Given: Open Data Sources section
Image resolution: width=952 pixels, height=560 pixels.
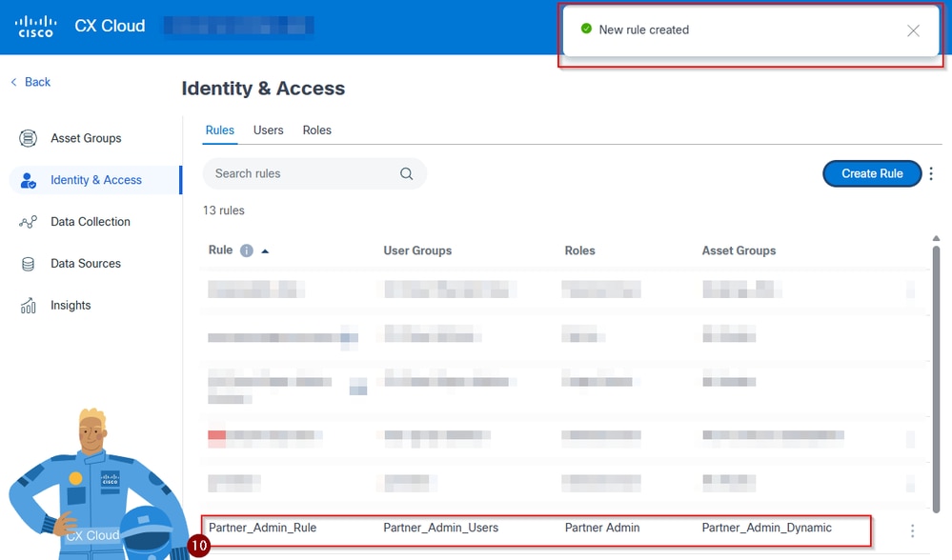Looking at the screenshot, I should (86, 263).
